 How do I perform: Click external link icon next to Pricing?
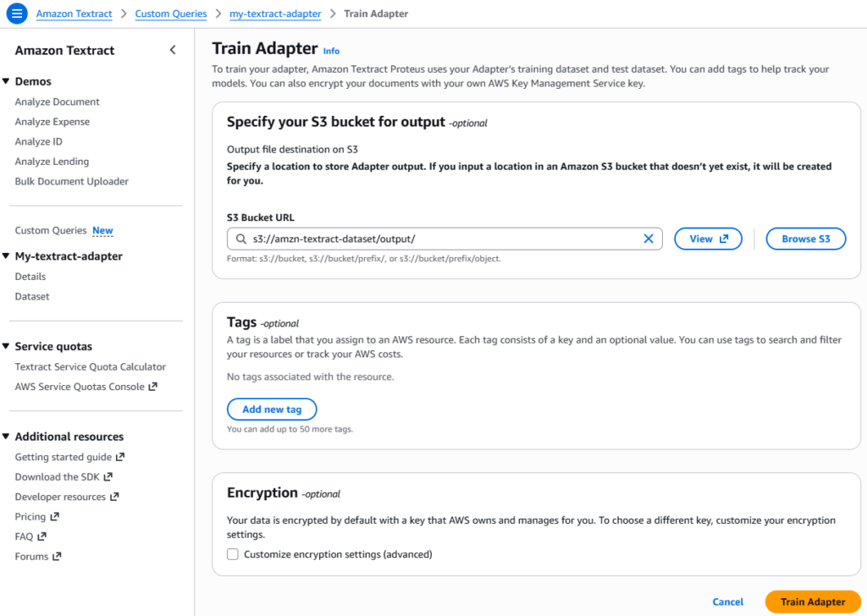pos(55,517)
